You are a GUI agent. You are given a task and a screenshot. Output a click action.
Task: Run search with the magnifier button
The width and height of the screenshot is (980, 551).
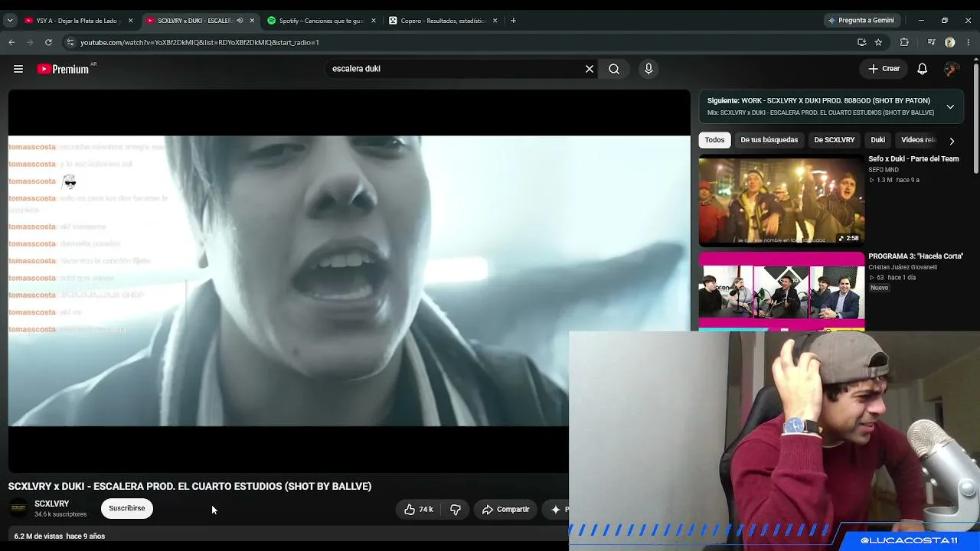[614, 69]
